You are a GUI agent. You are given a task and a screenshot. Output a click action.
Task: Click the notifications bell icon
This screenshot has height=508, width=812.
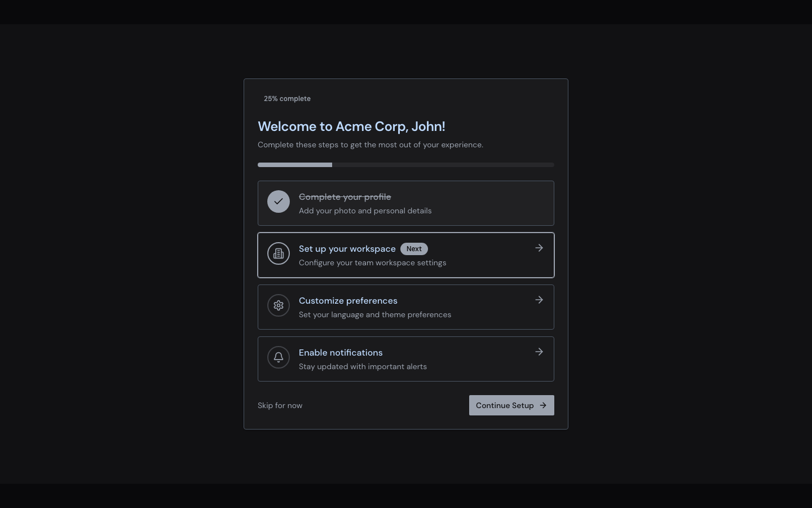coord(279,357)
